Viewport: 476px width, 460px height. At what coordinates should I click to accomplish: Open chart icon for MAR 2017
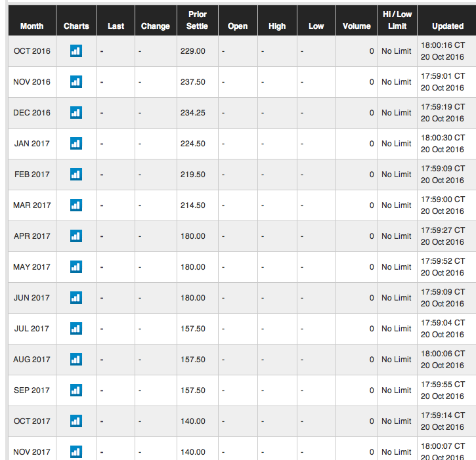click(76, 205)
